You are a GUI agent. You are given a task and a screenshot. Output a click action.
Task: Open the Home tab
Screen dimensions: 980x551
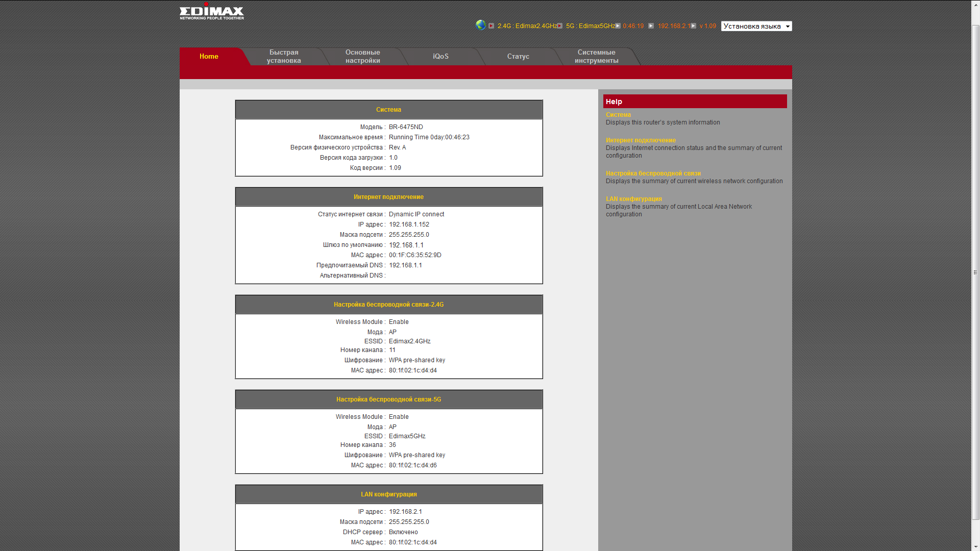pos(209,57)
